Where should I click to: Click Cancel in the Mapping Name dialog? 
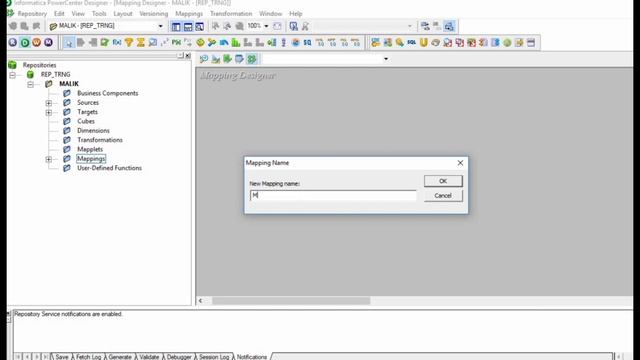(x=443, y=196)
